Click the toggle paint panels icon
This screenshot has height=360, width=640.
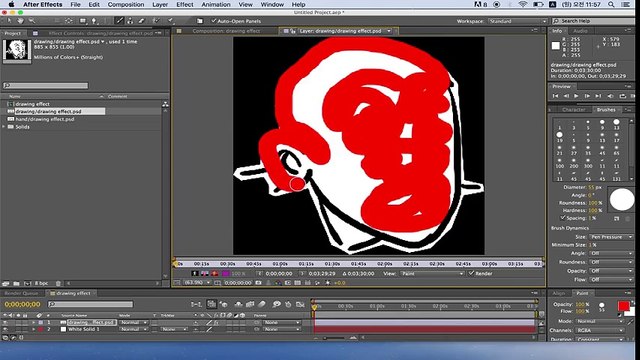(x=200, y=21)
